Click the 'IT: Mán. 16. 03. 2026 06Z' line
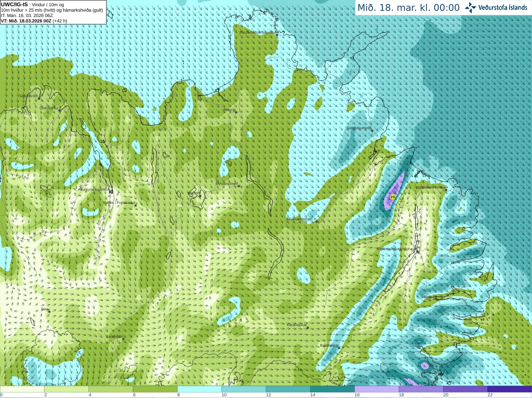Viewport: 532px width, 398px height. pyautogui.click(x=27, y=15)
